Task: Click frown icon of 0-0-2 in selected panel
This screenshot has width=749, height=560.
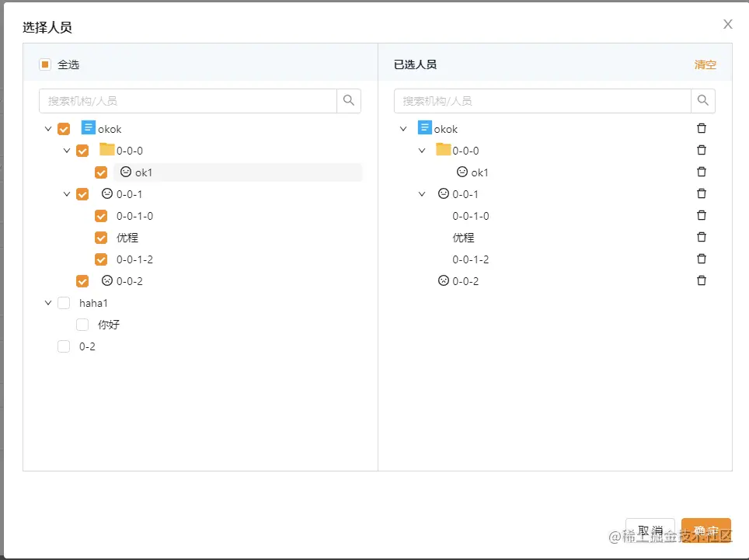Action: 444,280
